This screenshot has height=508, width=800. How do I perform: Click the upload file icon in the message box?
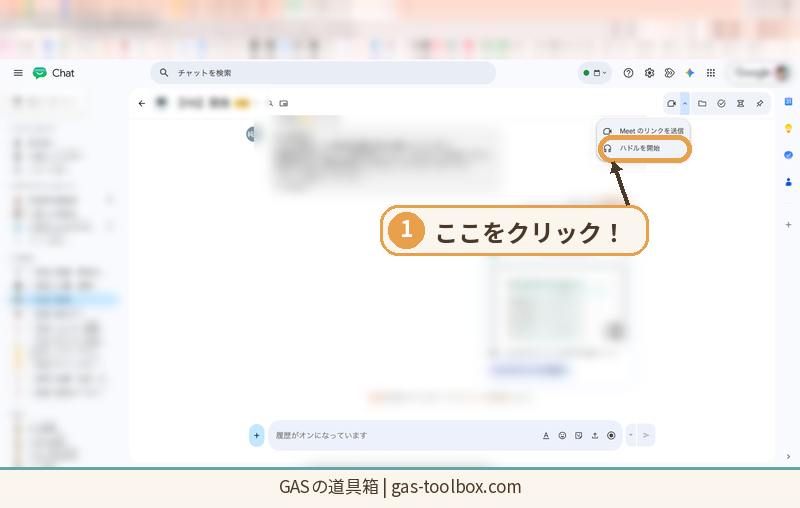595,436
